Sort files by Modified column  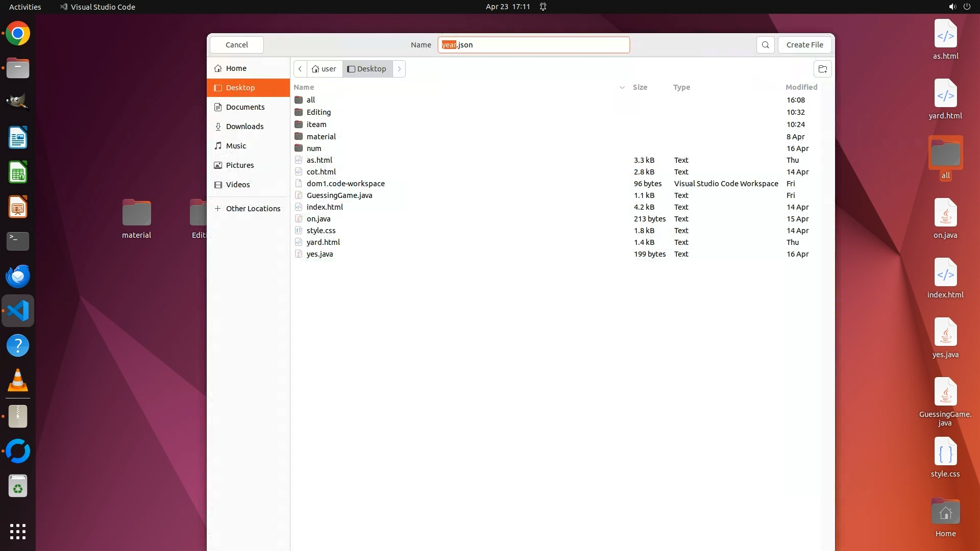pos(801,87)
